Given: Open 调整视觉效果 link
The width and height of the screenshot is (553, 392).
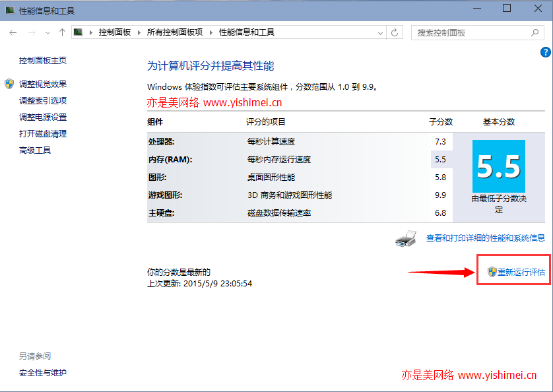Looking at the screenshot, I should [43, 84].
